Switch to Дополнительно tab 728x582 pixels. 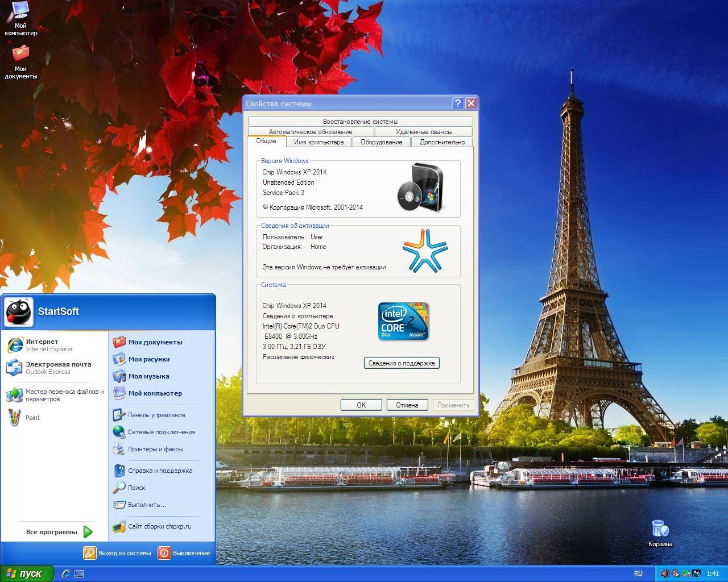tap(442, 142)
